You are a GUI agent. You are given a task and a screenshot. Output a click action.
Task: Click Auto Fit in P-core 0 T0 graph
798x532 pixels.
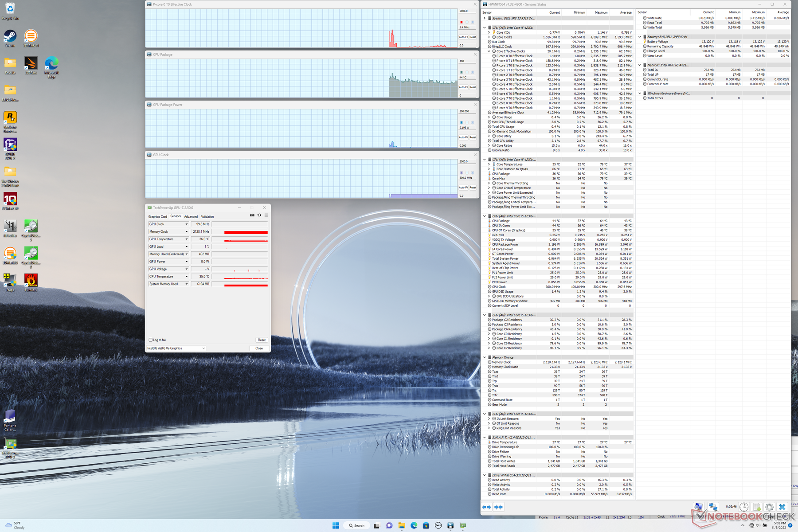[x=463, y=37]
